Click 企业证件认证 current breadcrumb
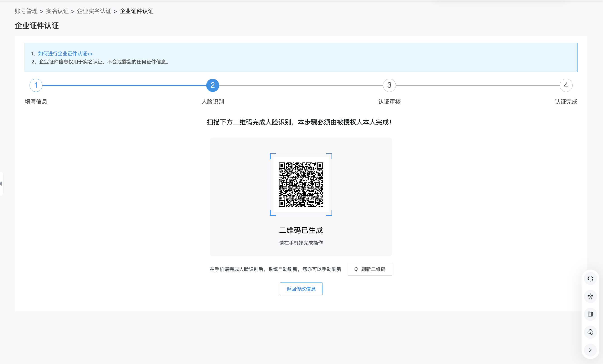The width and height of the screenshot is (603, 364). [136, 11]
